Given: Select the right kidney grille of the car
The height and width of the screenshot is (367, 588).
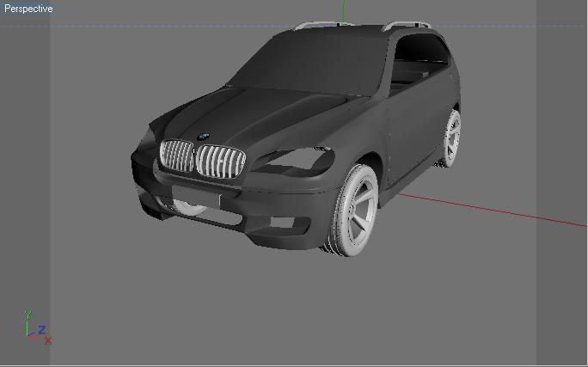Looking at the screenshot, I should coord(220,162).
